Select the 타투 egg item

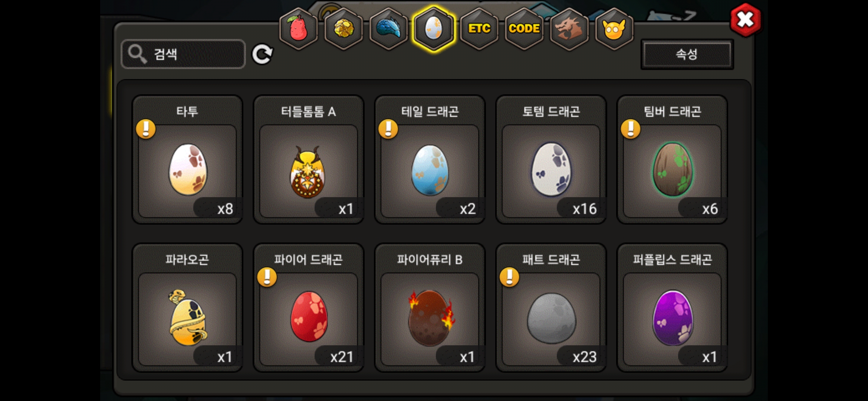187,160
